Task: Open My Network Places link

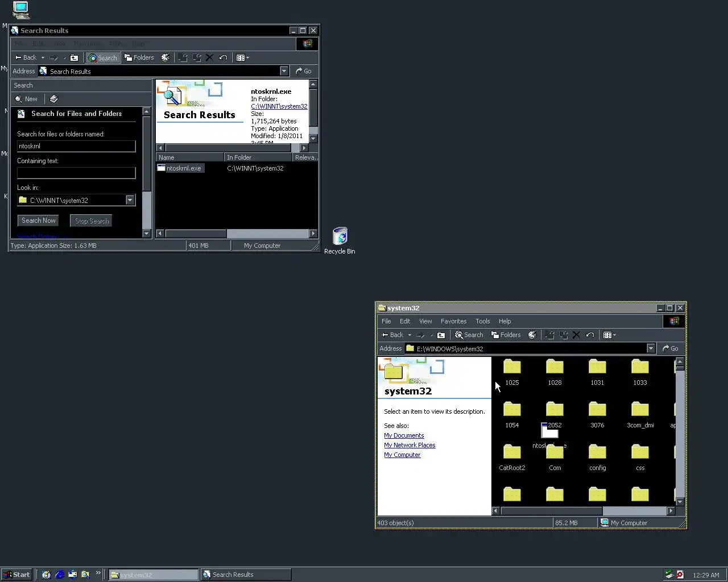Action: [409, 445]
